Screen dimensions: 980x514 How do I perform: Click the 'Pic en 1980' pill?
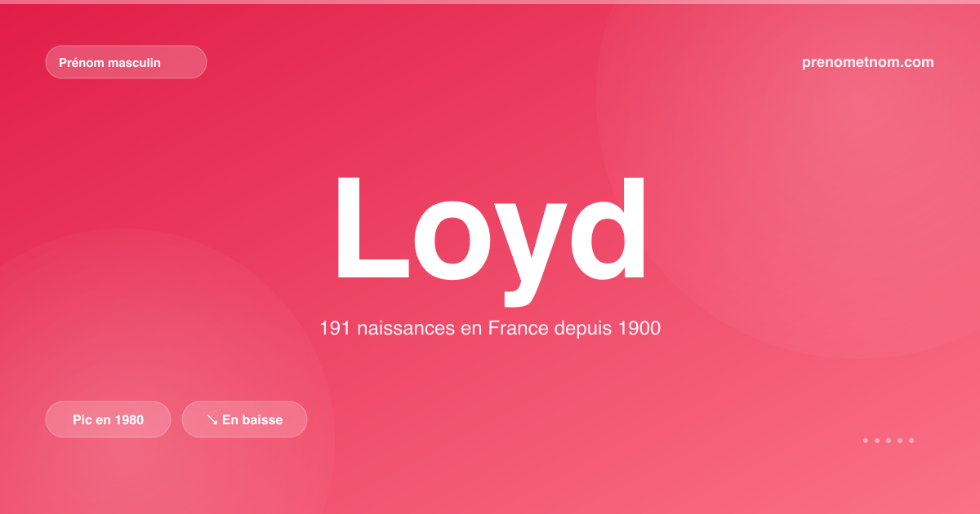[108, 419]
